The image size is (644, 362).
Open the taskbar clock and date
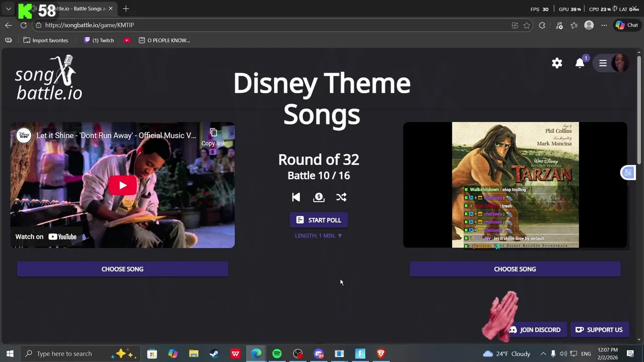pyautogui.click(x=608, y=353)
